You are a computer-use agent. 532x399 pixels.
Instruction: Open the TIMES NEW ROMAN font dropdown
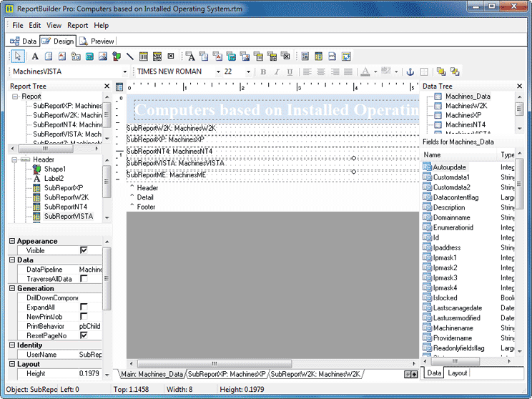click(217, 72)
